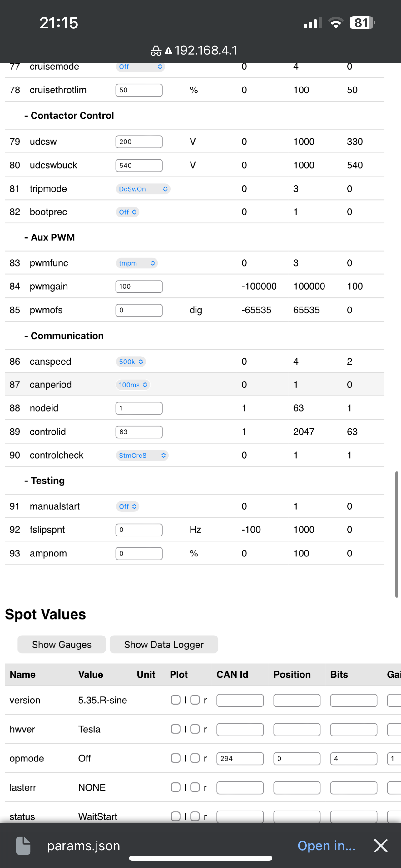The image size is (401, 868).
Task: Open the tripmode DcSwOn dropdown
Action: point(143,189)
